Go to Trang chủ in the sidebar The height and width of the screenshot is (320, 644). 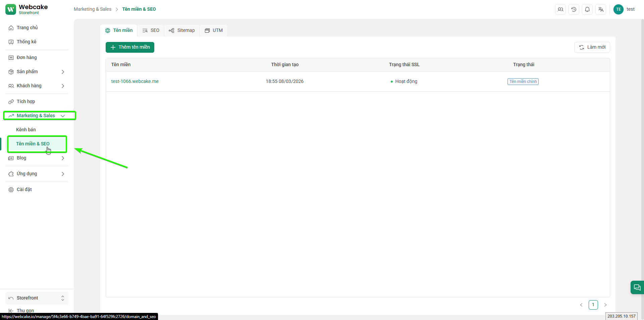click(x=27, y=28)
